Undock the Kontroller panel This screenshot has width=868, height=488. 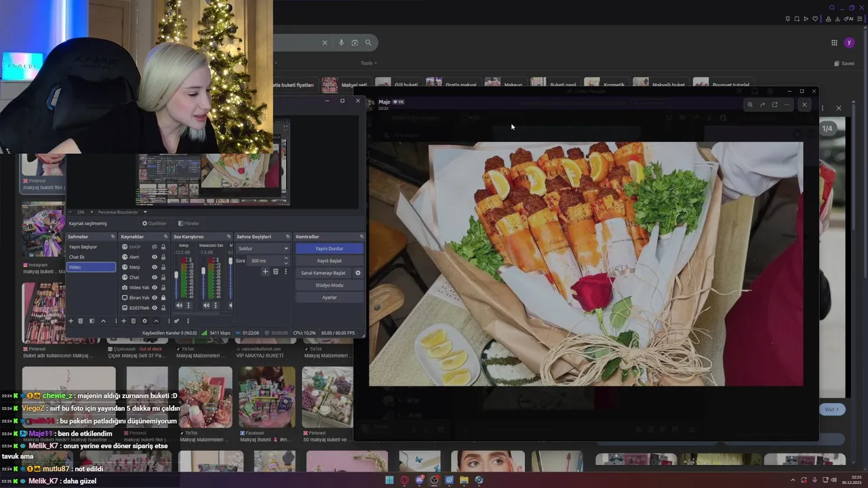[361, 237]
